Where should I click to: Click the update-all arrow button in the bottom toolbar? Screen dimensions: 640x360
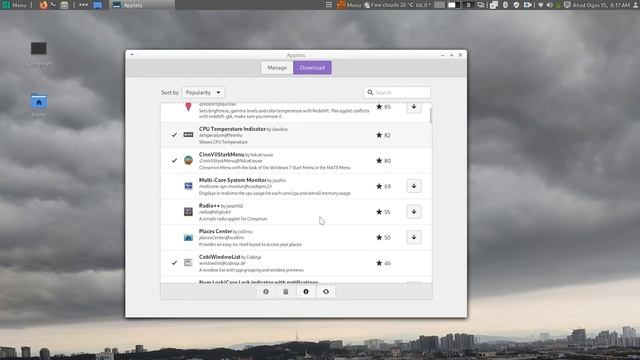(306, 291)
